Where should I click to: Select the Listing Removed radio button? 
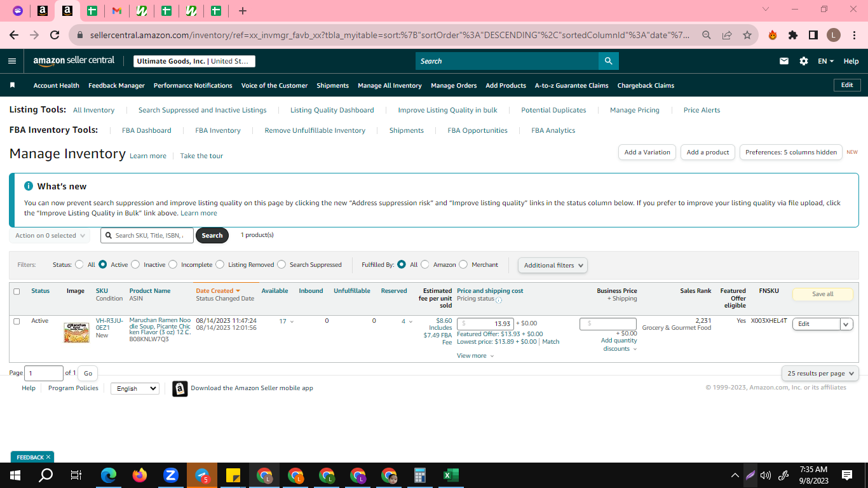[x=220, y=264]
